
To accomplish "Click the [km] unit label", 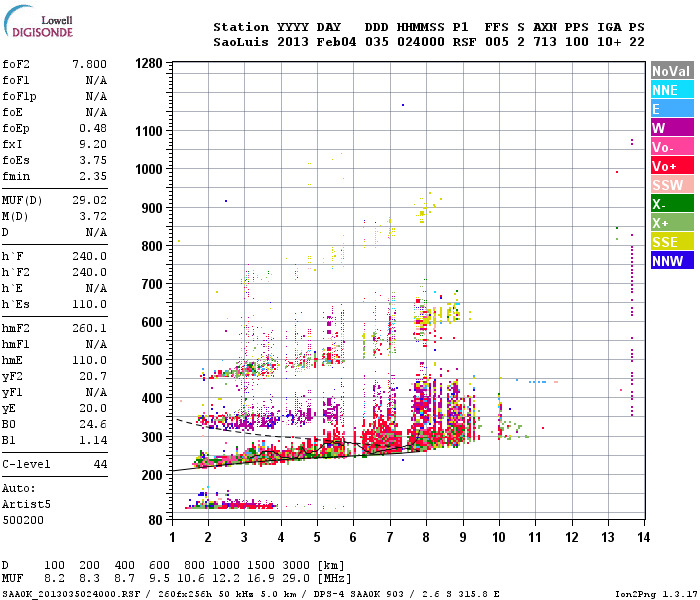I will 331,565.
